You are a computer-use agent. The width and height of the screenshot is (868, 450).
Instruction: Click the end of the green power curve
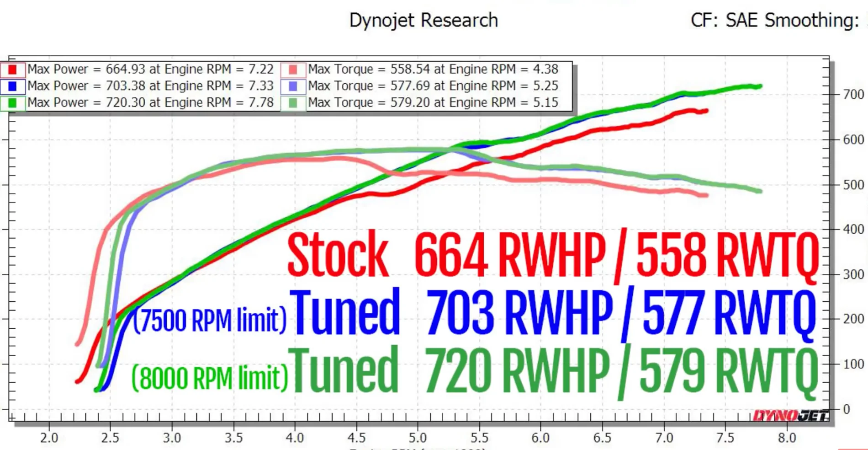coord(760,86)
